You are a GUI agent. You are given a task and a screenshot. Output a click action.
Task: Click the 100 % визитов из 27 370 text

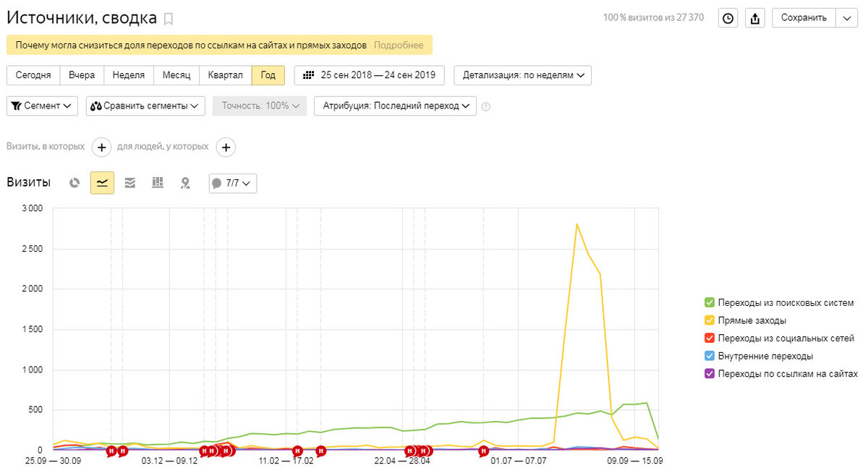click(x=653, y=18)
